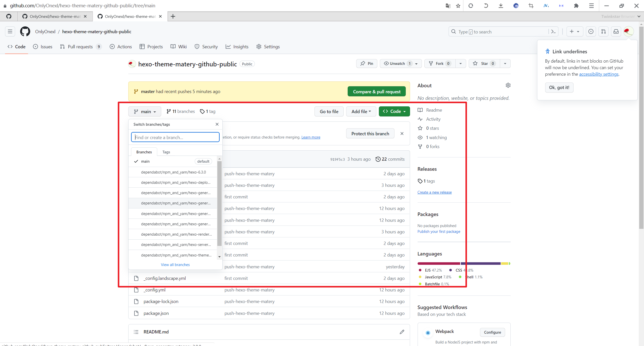Click Ok, got it! button
Viewport: 644px width, 346px height.
(x=559, y=87)
